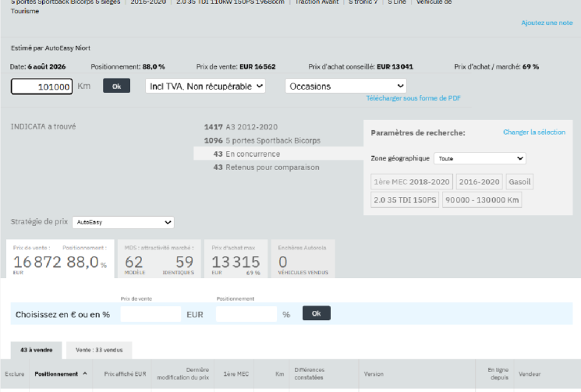Switch to the Vente : 33 vendus tab
Image resolution: width=581 pixels, height=392 pixels.
pos(99,350)
